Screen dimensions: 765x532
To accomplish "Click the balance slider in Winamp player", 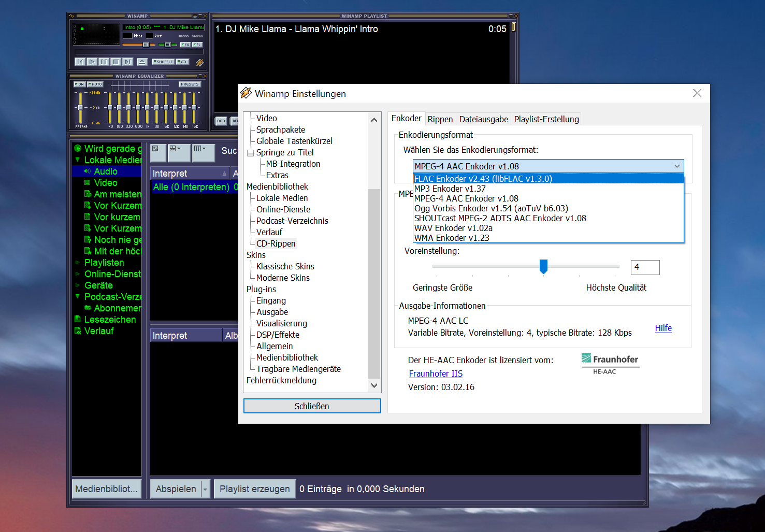I will [168, 45].
